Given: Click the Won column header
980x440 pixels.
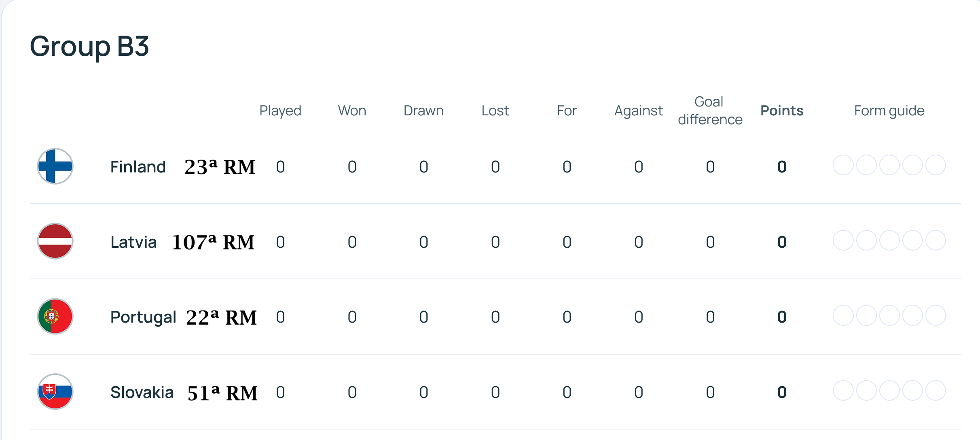Looking at the screenshot, I should coord(352,111).
